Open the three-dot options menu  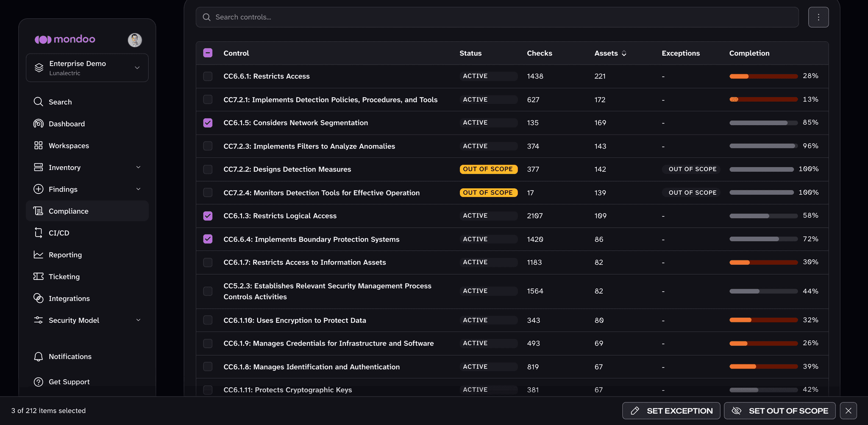click(x=818, y=17)
